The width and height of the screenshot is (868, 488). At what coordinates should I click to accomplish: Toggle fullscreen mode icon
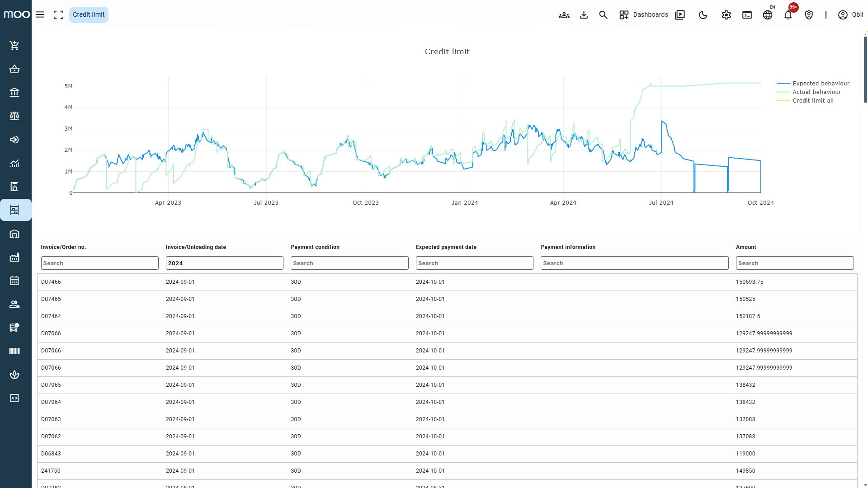(x=58, y=15)
